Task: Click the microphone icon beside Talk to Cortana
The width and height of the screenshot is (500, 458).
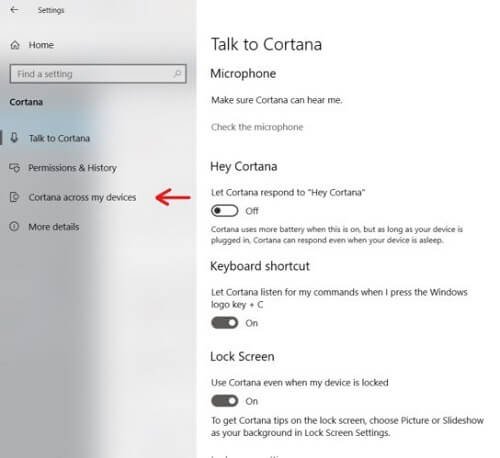Action: coord(14,137)
